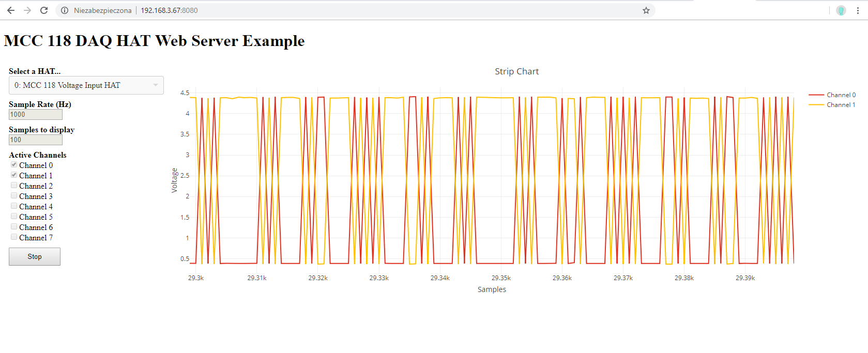Enable the Channel 2 checkbox

point(14,186)
